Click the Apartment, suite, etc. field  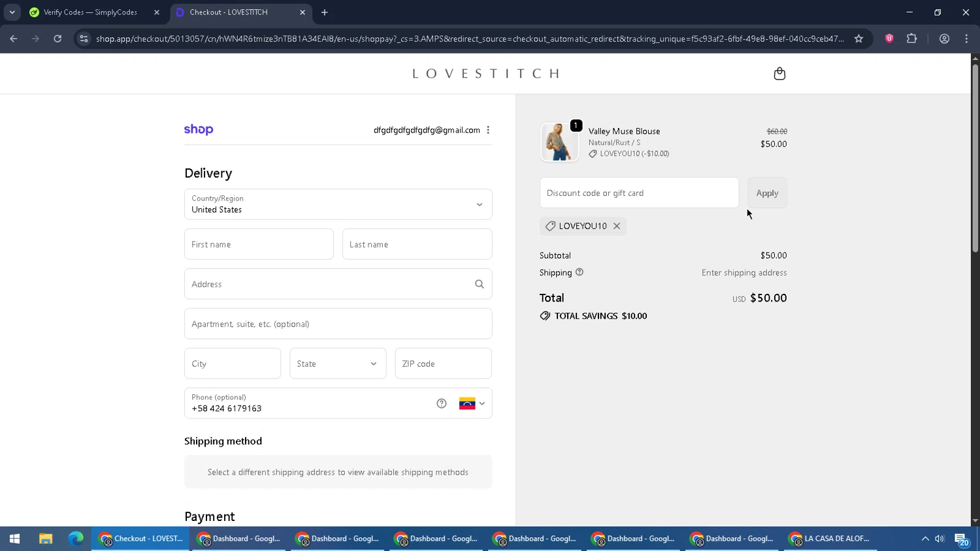(x=338, y=324)
